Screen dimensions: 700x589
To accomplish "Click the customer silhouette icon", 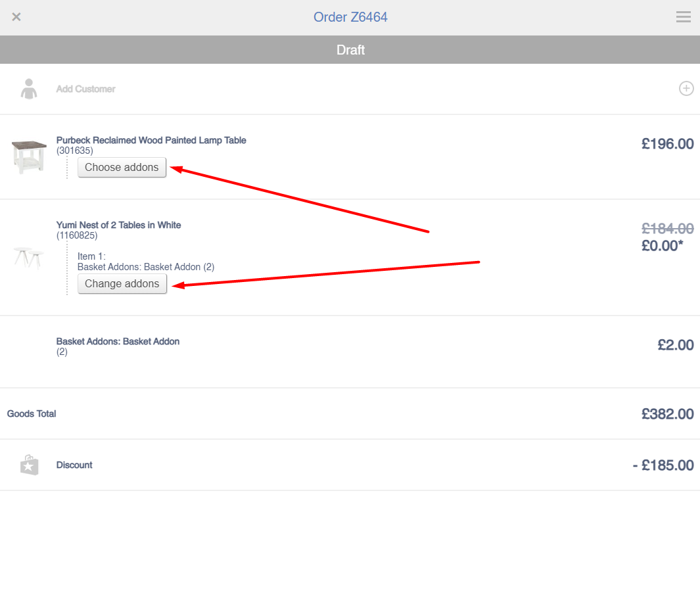I will (29, 89).
